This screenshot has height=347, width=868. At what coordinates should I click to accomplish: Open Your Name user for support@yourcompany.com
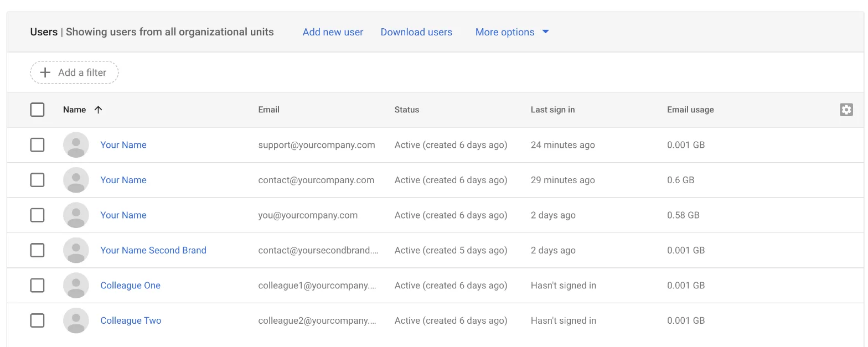(x=123, y=145)
